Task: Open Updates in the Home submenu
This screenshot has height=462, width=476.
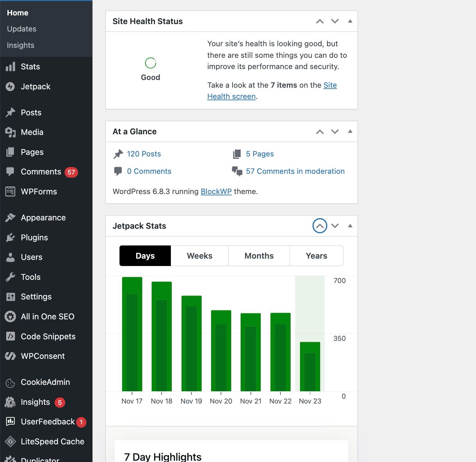Action: pos(22,29)
